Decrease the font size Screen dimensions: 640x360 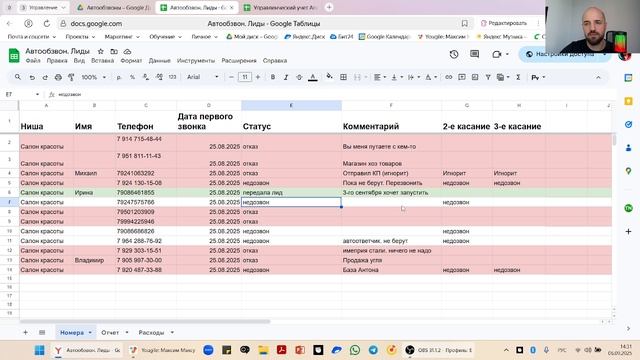coord(231,77)
